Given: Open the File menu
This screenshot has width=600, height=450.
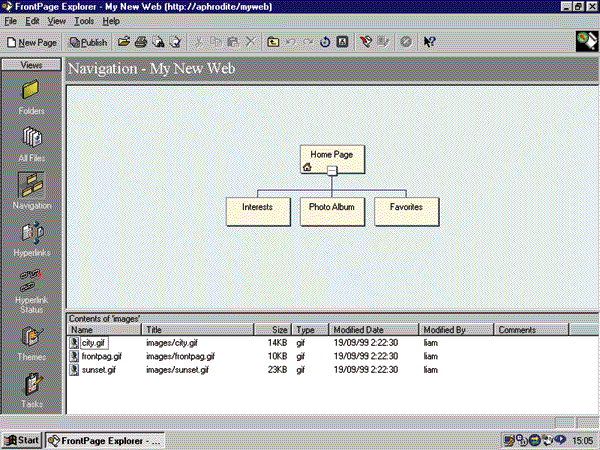Looking at the screenshot, I should point(10,20).
